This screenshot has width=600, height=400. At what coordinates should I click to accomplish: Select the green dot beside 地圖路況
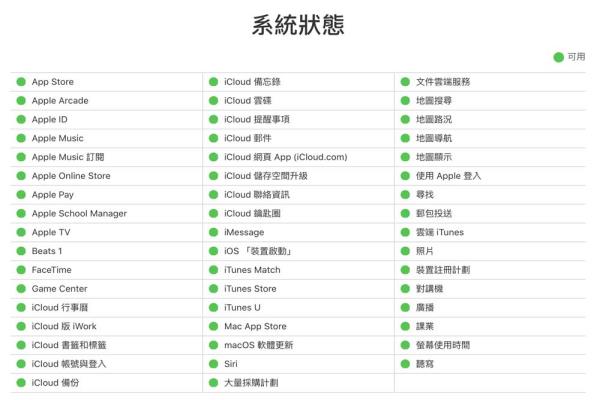point(405,119)
